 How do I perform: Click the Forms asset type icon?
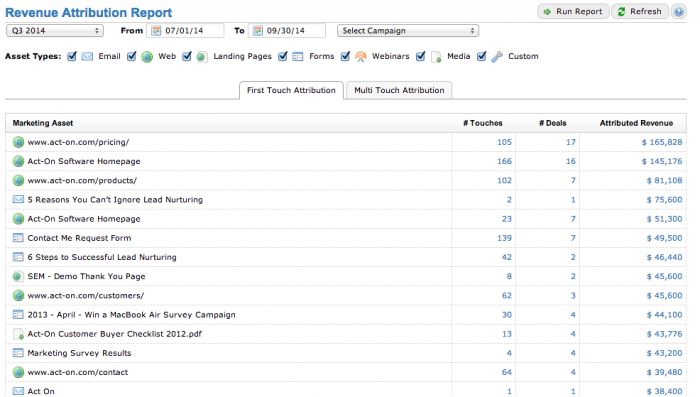click(x=297, y=57)
